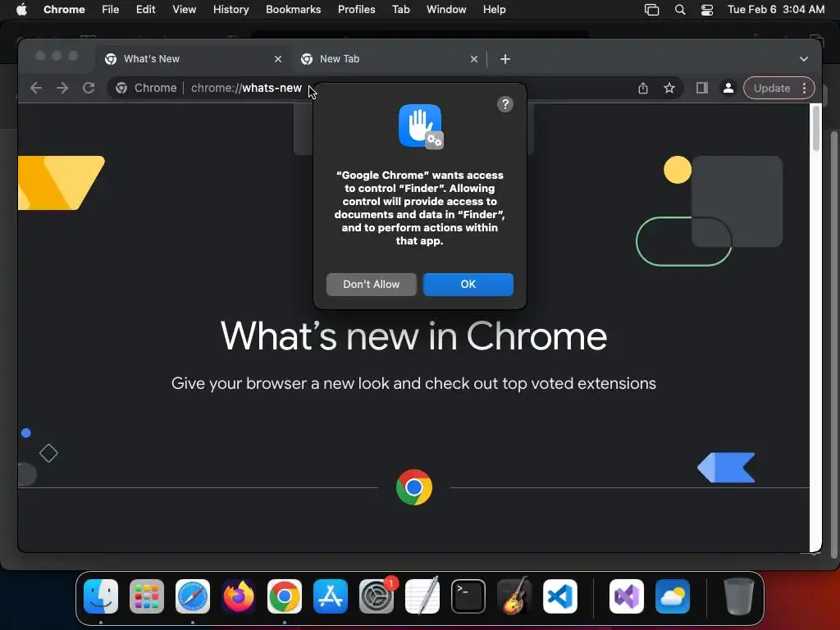Open the Edit menu
This screenshot has width=840, height=630.
click(x=146, y=10)
